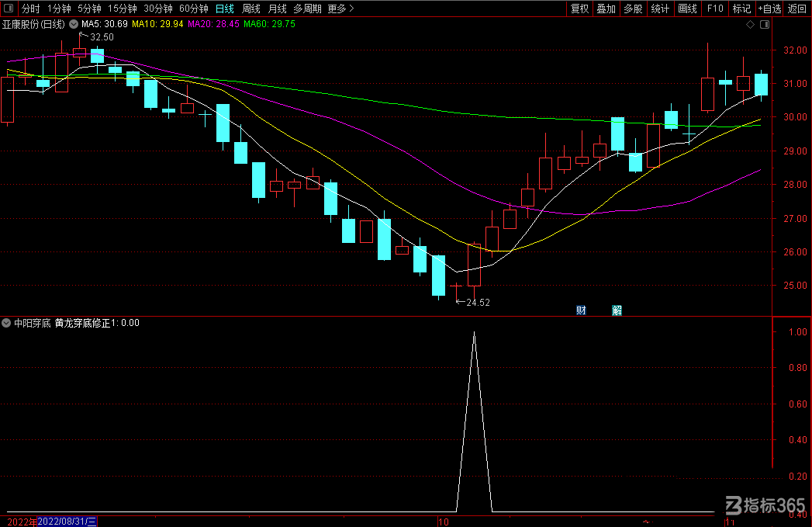Select the 1分钟 period tab
This screenshot has height=527, width=812.
[59, 9]
